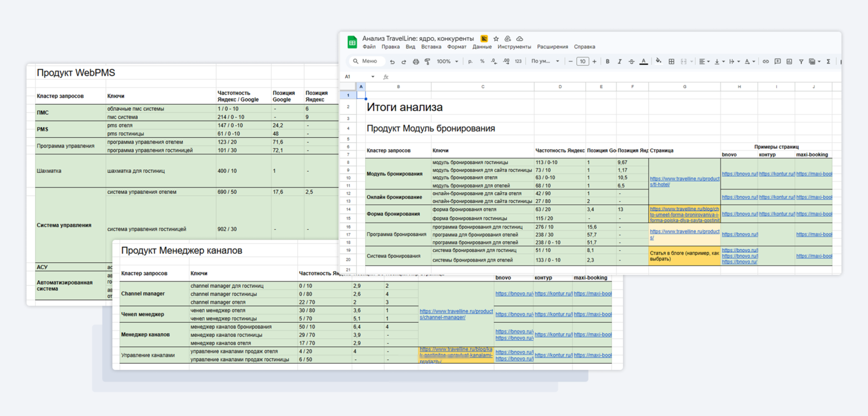
Task: Open more number formats (123)
Action: [518, 62]
